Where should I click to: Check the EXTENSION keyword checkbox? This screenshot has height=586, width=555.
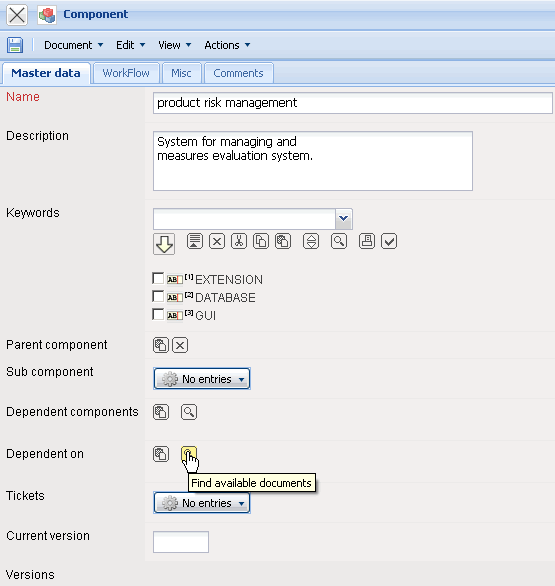pyautogui.click(x=158, y=278)
